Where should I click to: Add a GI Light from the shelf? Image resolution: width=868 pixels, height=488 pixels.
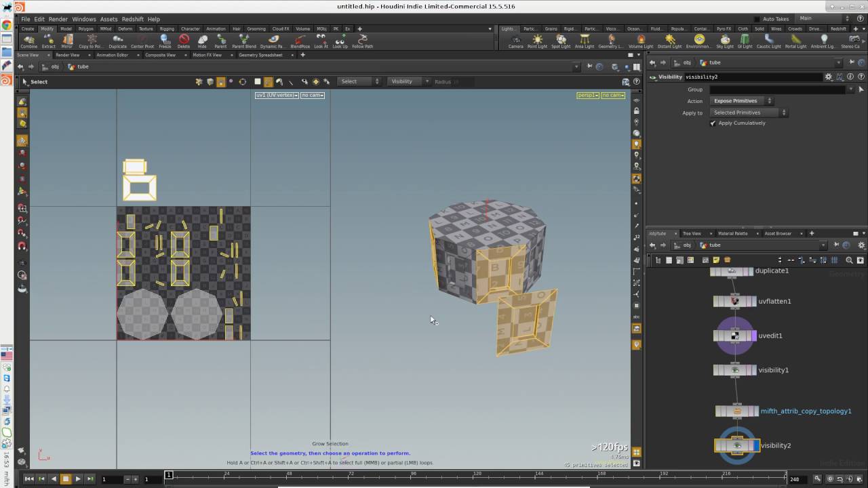[745, 41]
